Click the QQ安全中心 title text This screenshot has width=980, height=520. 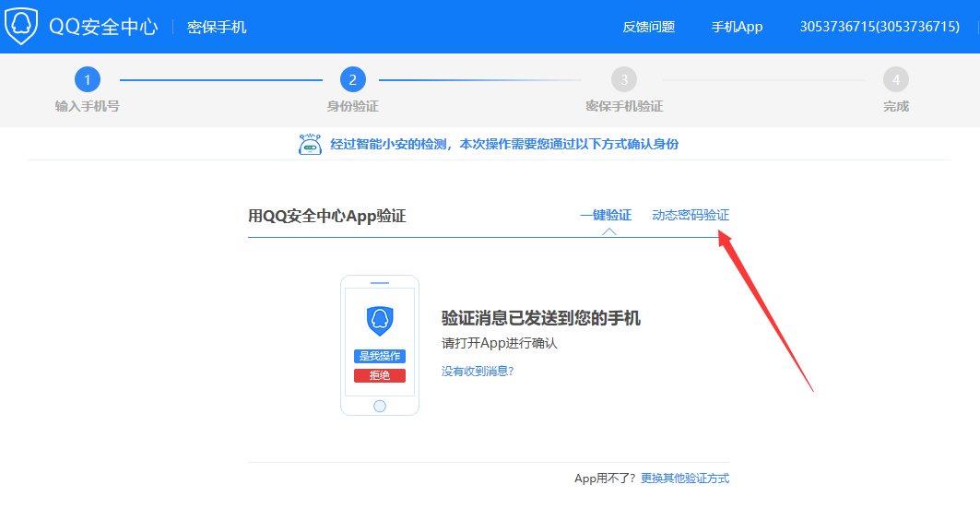pyautogui.click(x=103, y=27)
